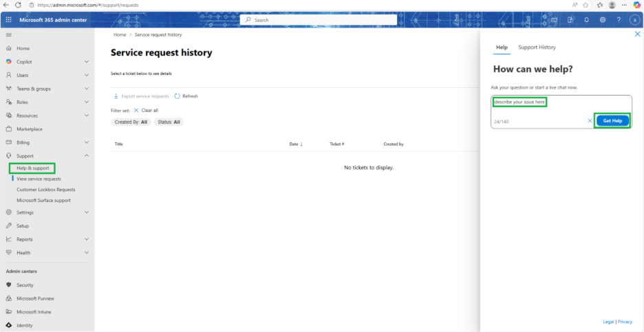Collapse the Support menu chevron
Screen dimensions: 644x332
(x=86, y=156)
